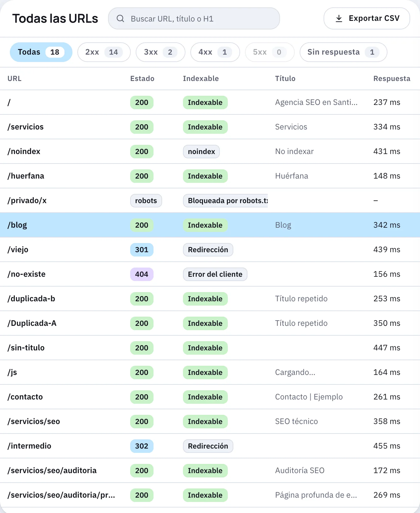Select the /servicios/seo URL row
The image size is (420, 513).
click(x=210, y=421)
